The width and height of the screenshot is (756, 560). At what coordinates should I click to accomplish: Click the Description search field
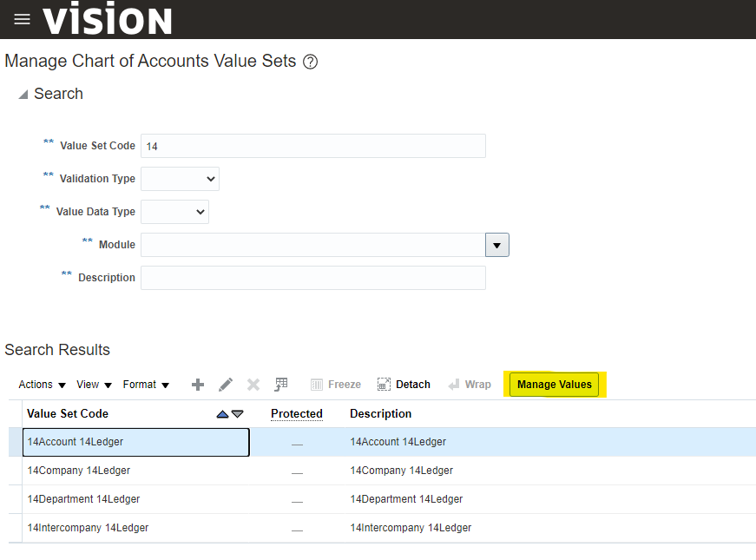coord(312,278)
